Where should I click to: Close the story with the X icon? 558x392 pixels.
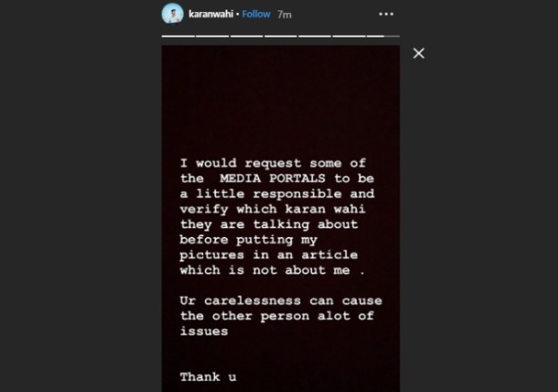coord(418,53)
